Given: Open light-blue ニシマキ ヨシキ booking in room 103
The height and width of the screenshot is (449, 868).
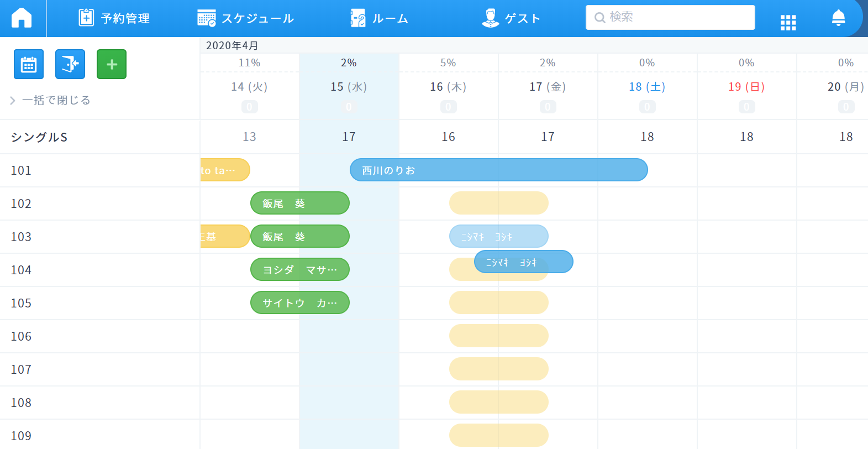Looking at the screenshot, I should coord(499,236).
